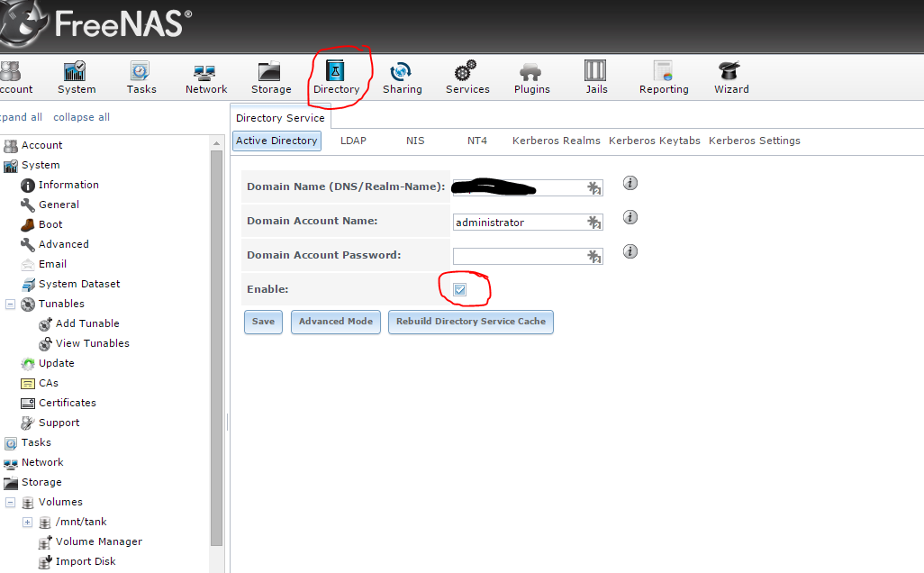Show info for Domain Account Name
This screenshot has width=924, height=573.
click(x=630, y=217)
